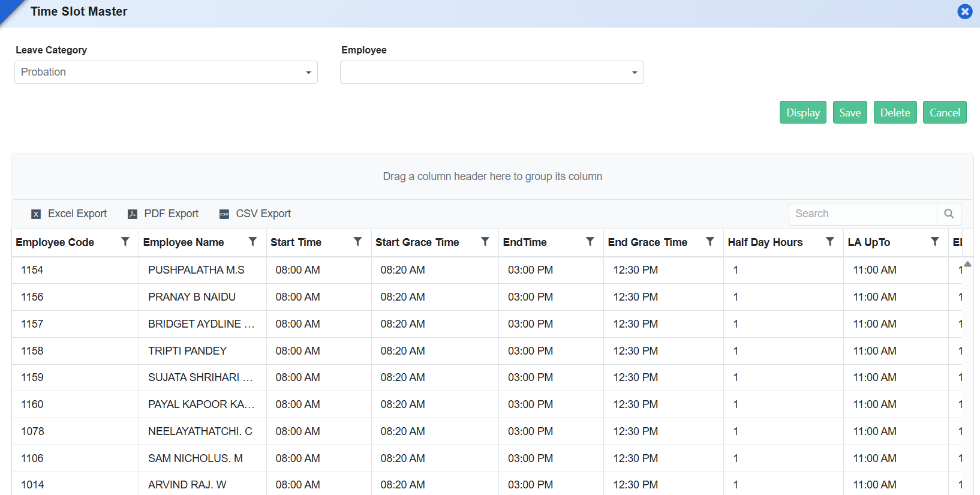
Task: Click LA UpTo 11:00 AM for row 1078
Action: pyautogui.click(x=896, y=431)
